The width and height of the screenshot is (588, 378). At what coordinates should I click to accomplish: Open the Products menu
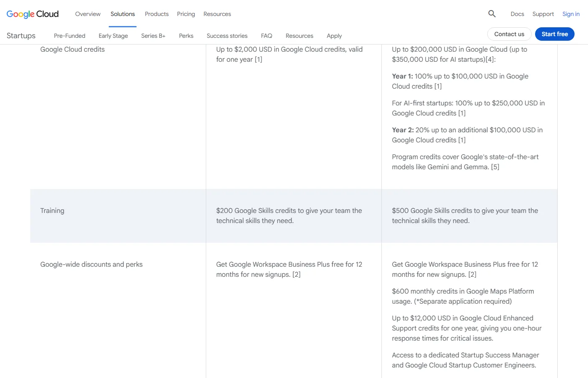tap(157, 14)
